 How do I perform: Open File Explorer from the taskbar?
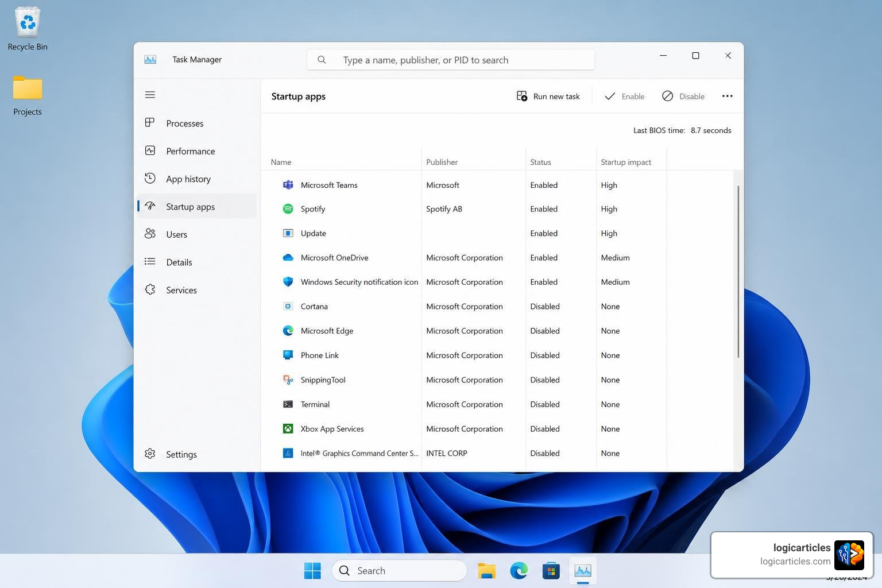486,570
